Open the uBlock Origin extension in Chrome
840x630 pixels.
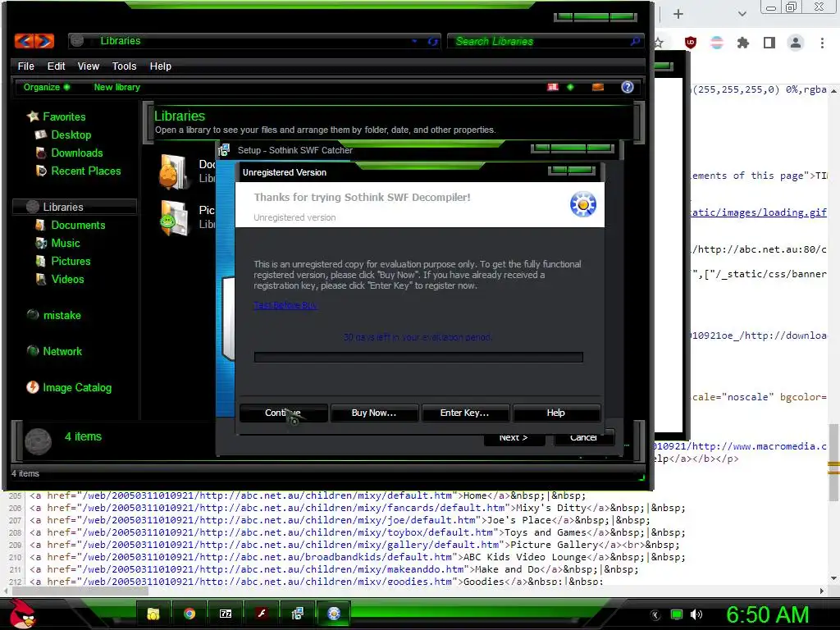pyautogui.click(x=691, y=43)
